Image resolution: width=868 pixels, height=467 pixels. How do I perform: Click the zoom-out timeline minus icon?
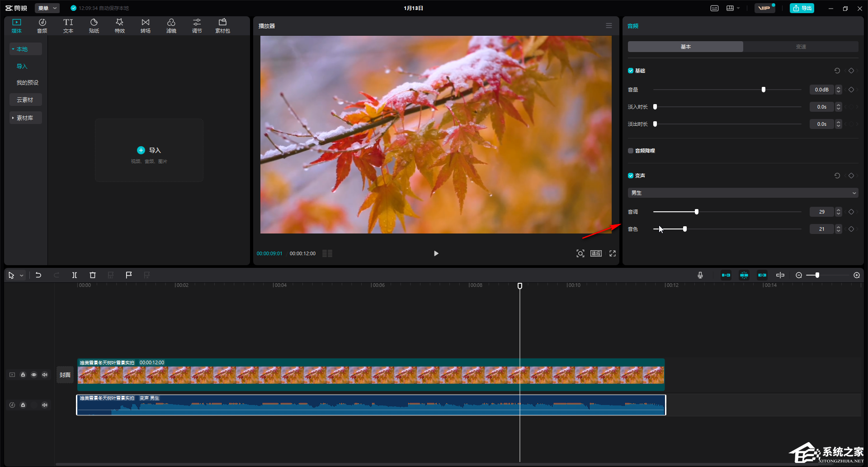pyautogui.click(x=799, y=275)
